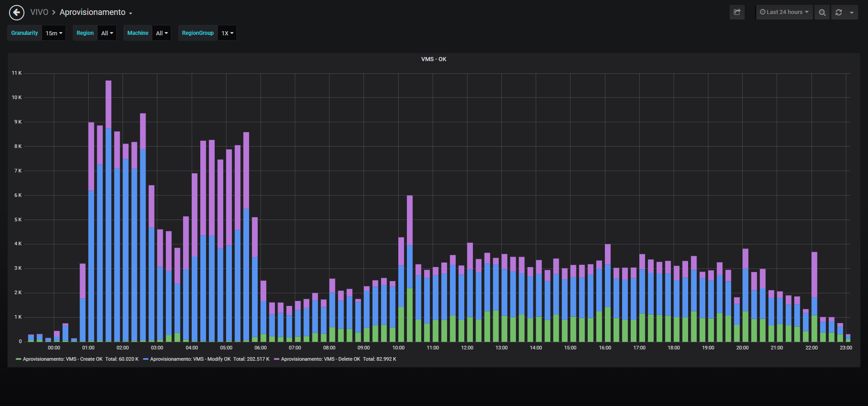Click the 10:00 x-axis time label
This screenshot has height=406, width=868.
(x=398, y=348)
